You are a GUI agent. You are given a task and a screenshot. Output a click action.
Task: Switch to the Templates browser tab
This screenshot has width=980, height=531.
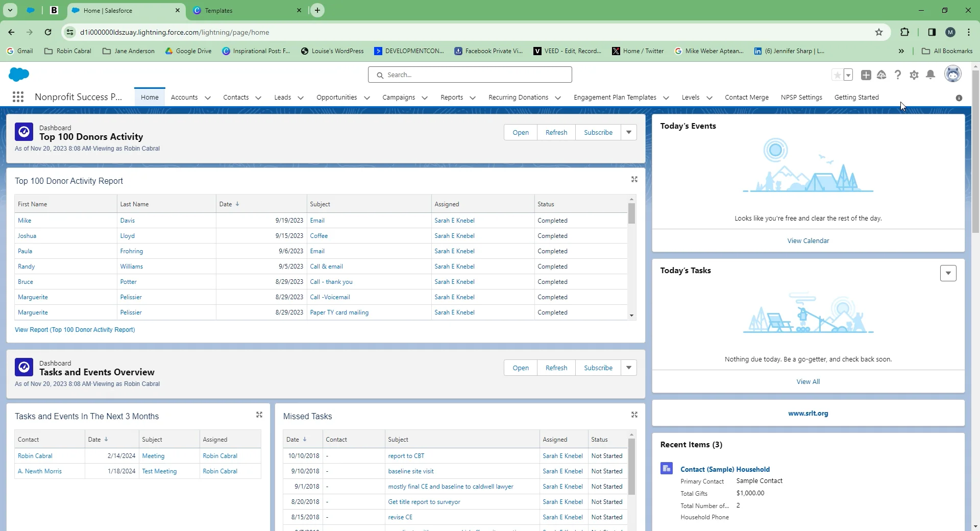(x=247, y=10)
